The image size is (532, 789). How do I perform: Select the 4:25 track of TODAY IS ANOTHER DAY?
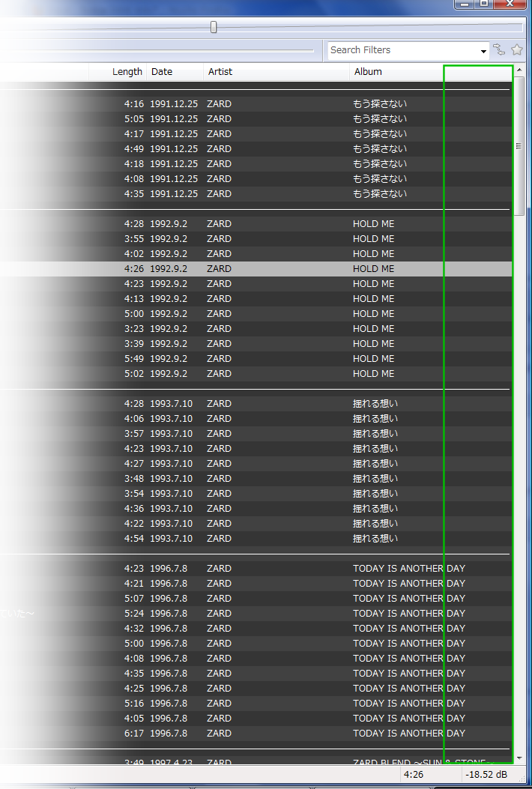[x=256, y=689]
